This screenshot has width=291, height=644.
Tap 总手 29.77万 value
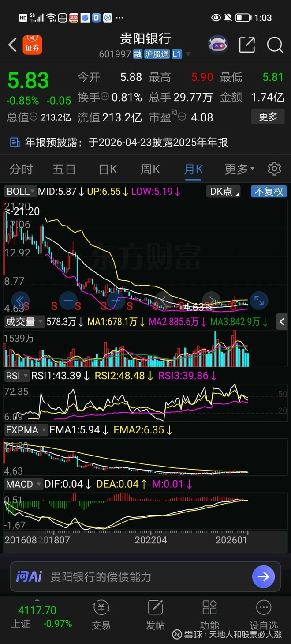193,97
